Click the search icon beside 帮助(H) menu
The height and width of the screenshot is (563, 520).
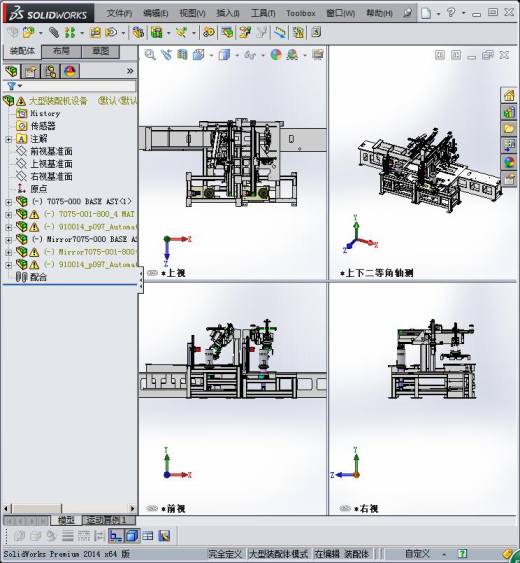point(407,13)
